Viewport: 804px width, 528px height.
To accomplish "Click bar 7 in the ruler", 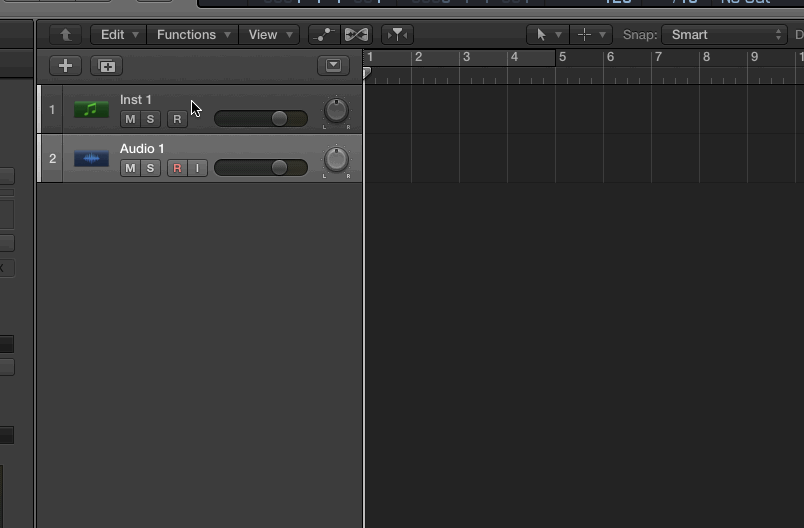I will pos(658,57).
